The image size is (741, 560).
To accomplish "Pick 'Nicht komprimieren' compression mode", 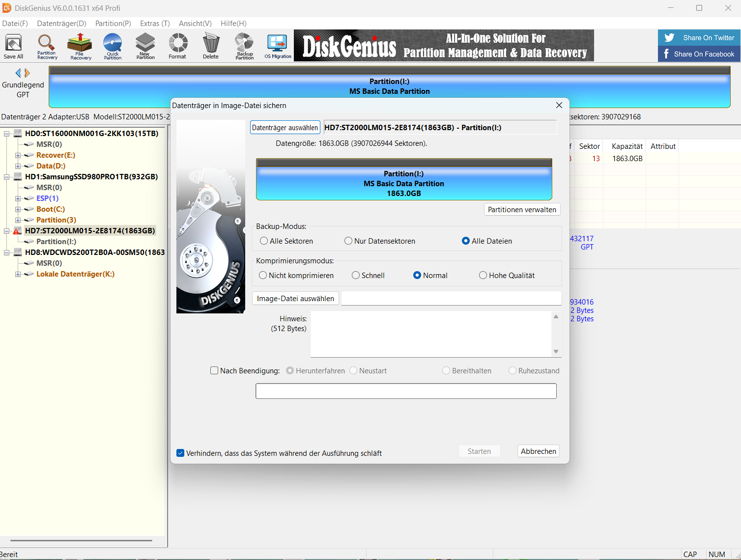I will 263,275.
